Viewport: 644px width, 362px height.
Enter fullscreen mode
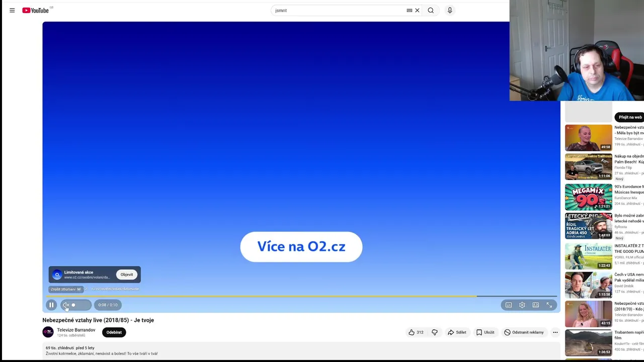coord(549,305)
